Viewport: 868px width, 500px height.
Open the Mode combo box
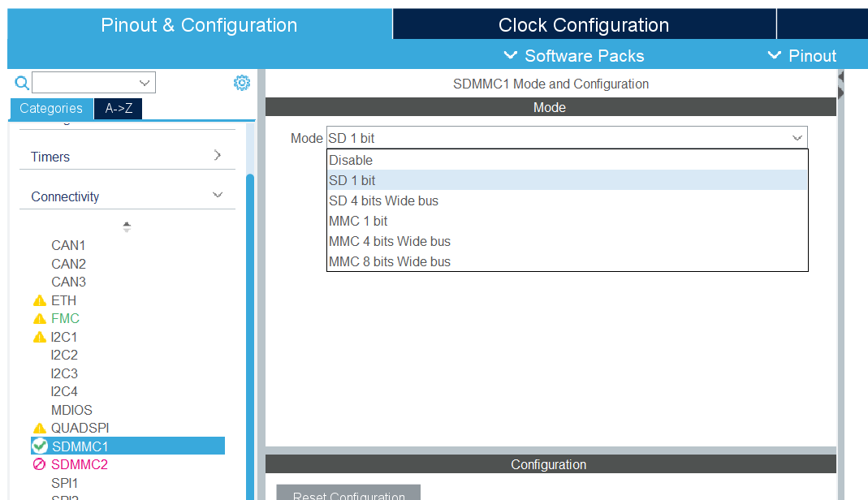[x=567, y=138]
